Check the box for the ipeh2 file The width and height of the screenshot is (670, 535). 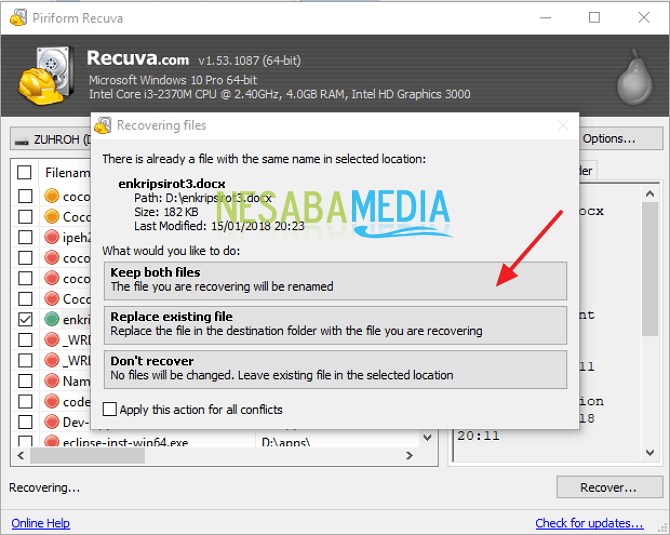[x=25, y=237]
